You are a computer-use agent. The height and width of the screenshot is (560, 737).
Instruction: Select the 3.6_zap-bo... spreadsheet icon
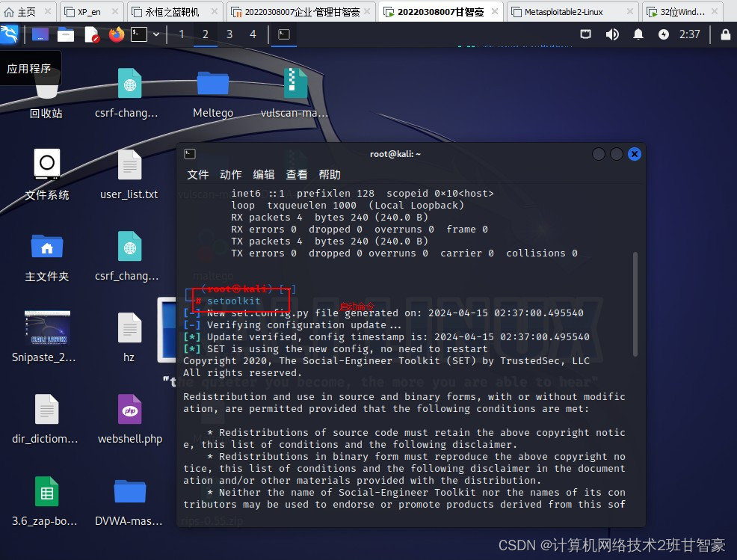45,501
